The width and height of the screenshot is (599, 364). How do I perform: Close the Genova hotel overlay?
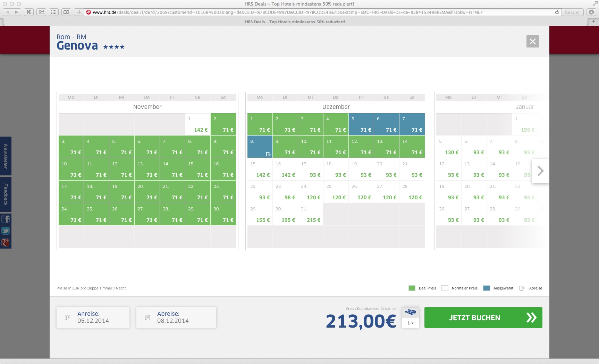pyautogui.click(x=532, y=42)
